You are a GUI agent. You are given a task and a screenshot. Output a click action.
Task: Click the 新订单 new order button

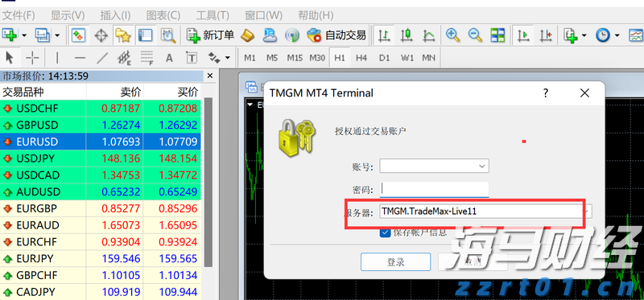210,35
